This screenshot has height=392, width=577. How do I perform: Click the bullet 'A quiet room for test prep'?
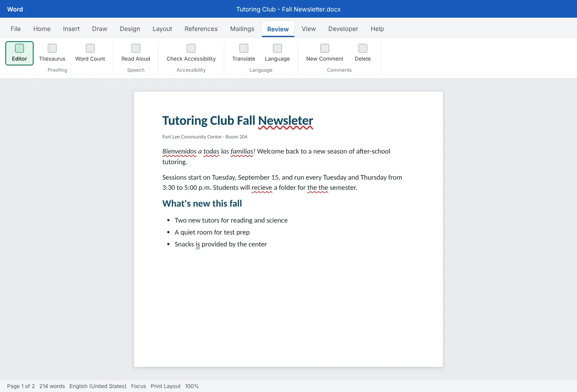point(212,232)
